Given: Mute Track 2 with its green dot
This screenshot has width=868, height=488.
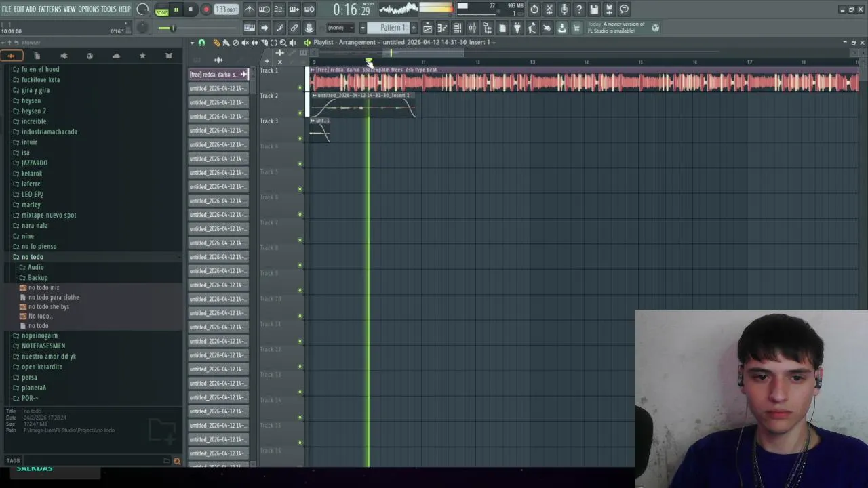Looking at the screenshot, I should 300,113.
